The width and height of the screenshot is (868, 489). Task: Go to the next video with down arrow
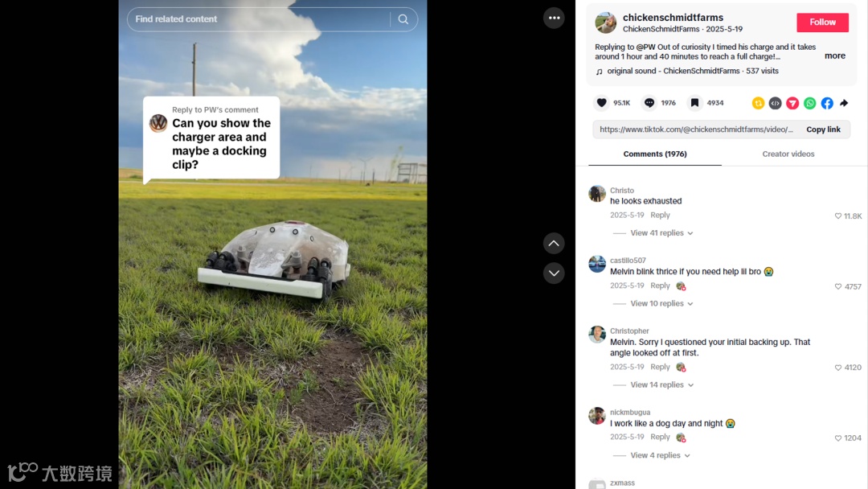click(554, 273)
